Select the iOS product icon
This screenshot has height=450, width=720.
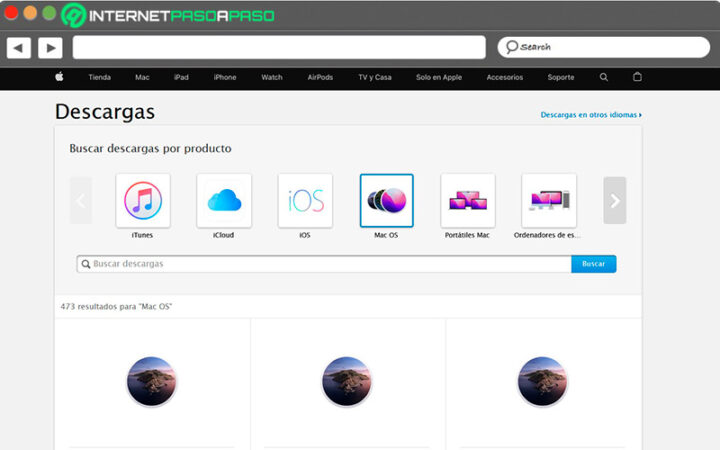coord(305,201)
